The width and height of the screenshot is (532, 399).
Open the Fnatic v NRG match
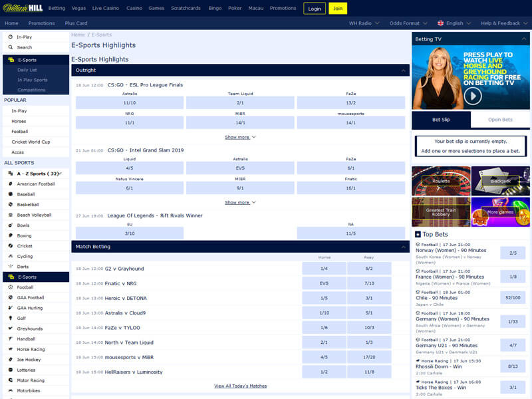click(121, 283)
